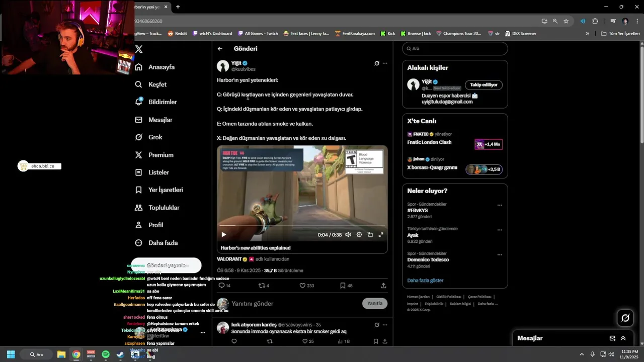The height and width of the screenshot is (362, 644).
Task: Click the X logo in the sidebar
Action: click(x=139, y=49)
